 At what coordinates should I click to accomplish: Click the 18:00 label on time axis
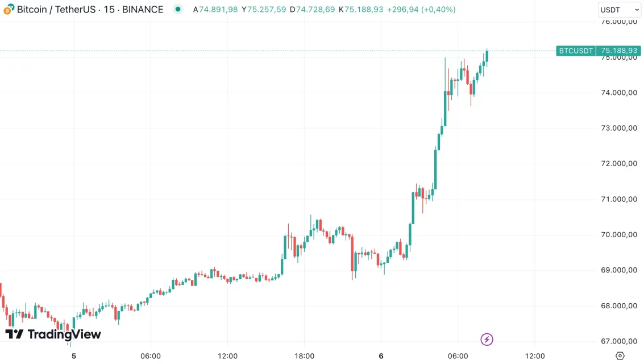[305, 357]
